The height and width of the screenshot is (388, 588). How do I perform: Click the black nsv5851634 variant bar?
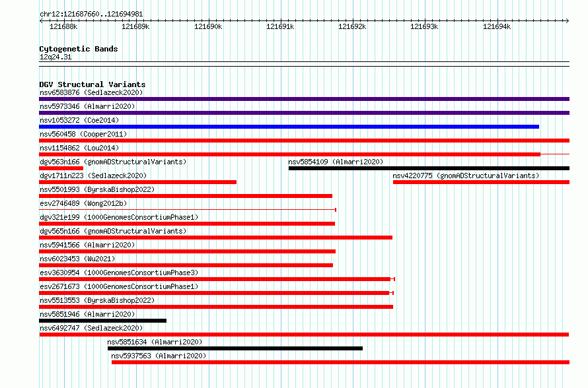(x=235, y=348)
